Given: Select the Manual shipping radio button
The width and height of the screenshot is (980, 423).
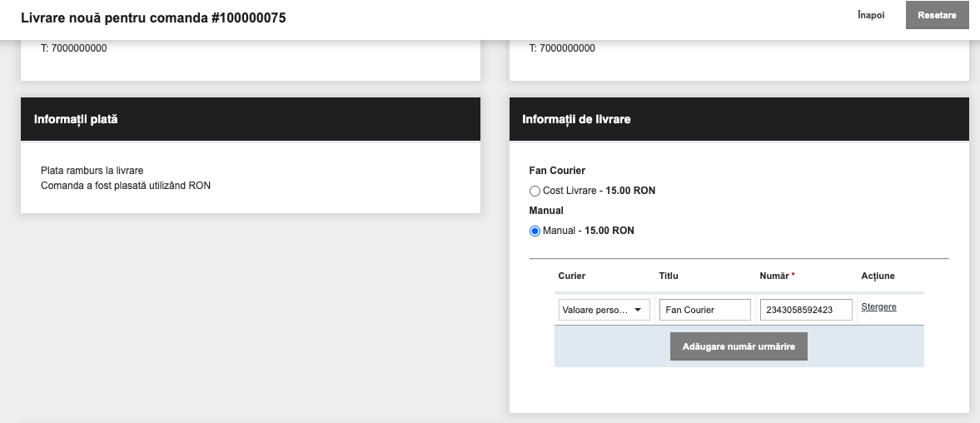Looking at the screenshot, I should [x=535, y=231].
